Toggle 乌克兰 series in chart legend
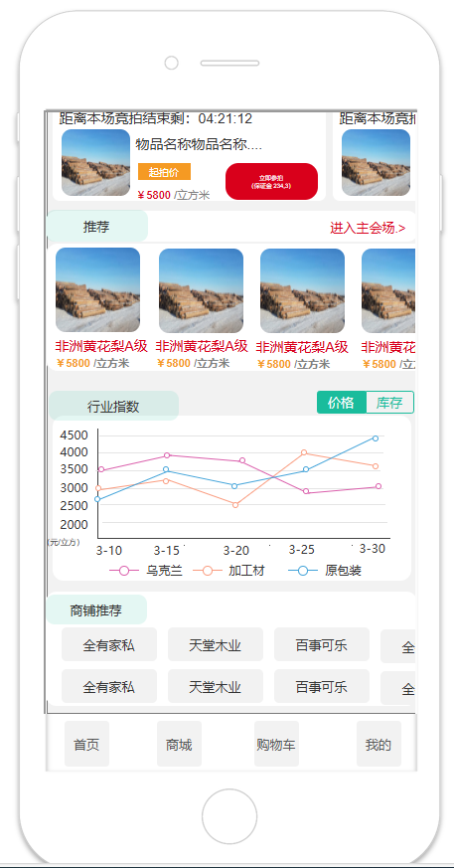This screenshot has width=454, height=868. click(x=147, y=570)
